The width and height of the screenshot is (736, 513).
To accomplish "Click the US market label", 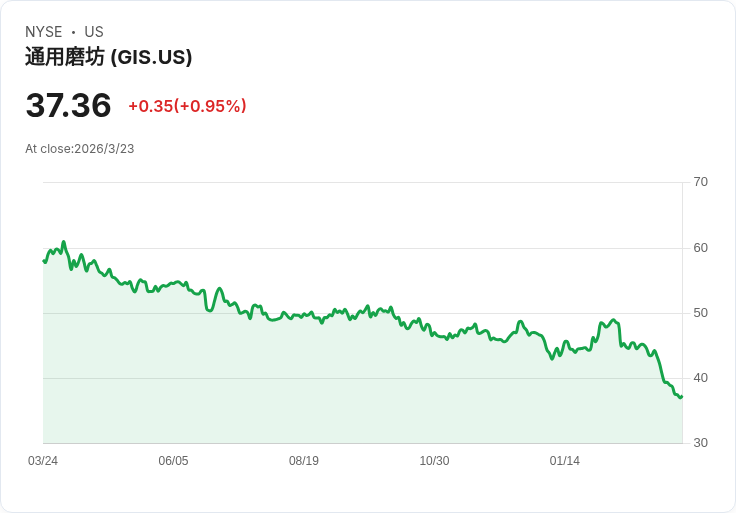I will 94,32.
